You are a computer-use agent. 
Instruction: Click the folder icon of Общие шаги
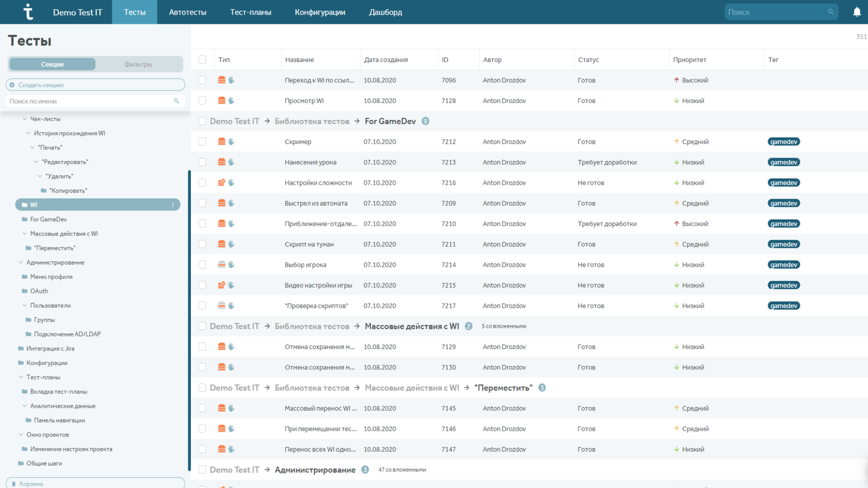(x=21, y=463)
